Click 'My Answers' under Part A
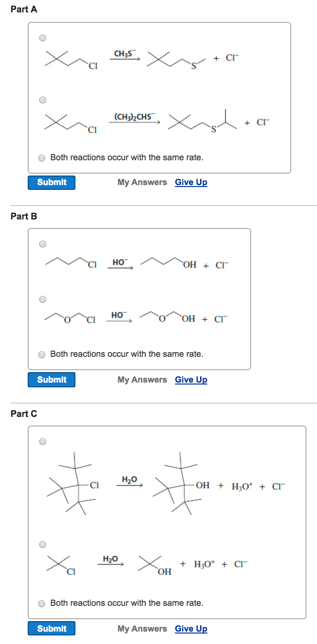 142,182
